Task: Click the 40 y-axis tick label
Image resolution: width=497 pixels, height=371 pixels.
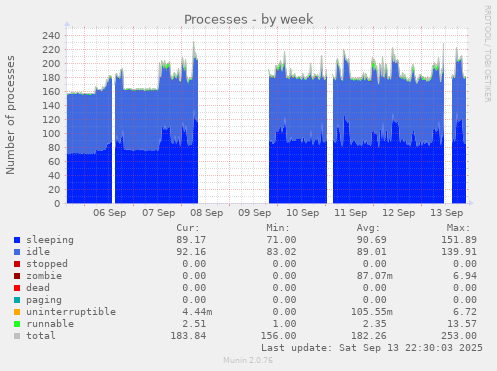Action: 54,176
